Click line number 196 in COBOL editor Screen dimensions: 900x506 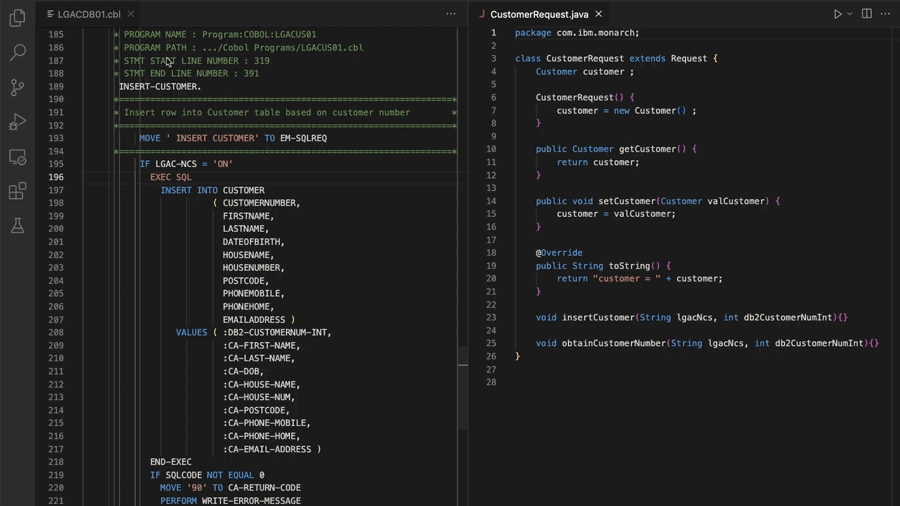56,177
